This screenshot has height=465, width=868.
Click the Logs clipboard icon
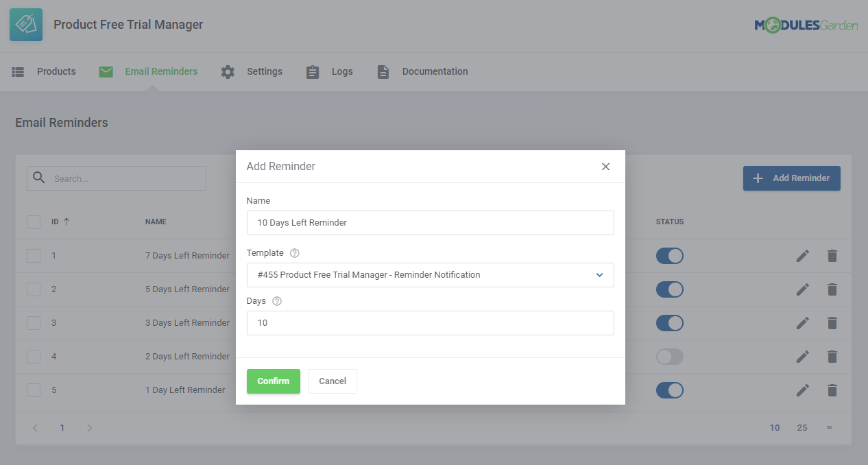pyautogui.click(x=313, y=71)
